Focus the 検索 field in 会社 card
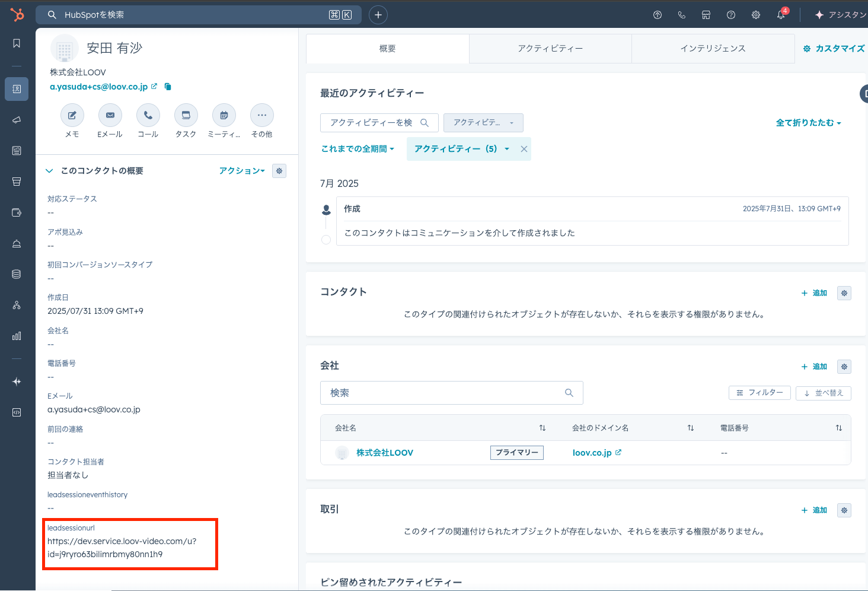The height and width of the screenshot is (591, 868). click(452, 393)
